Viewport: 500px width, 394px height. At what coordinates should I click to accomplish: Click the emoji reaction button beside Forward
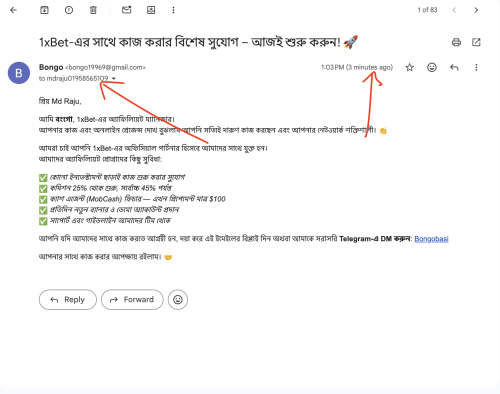(x=178, y=300)
